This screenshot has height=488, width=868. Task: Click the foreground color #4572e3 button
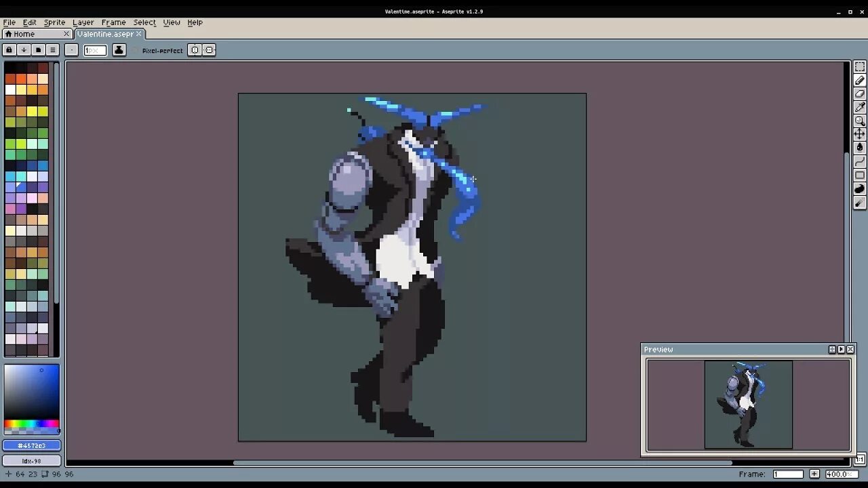[x=31, y=445]
